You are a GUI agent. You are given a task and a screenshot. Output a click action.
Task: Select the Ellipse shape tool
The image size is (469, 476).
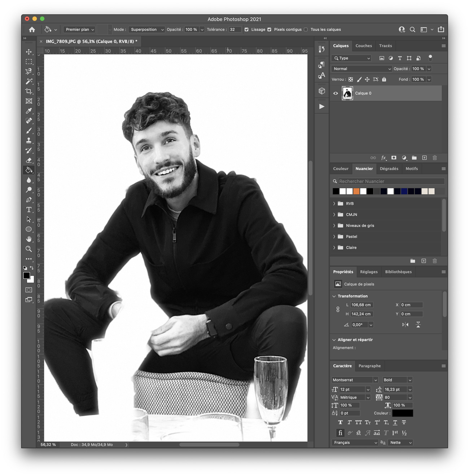pos(29,229)
